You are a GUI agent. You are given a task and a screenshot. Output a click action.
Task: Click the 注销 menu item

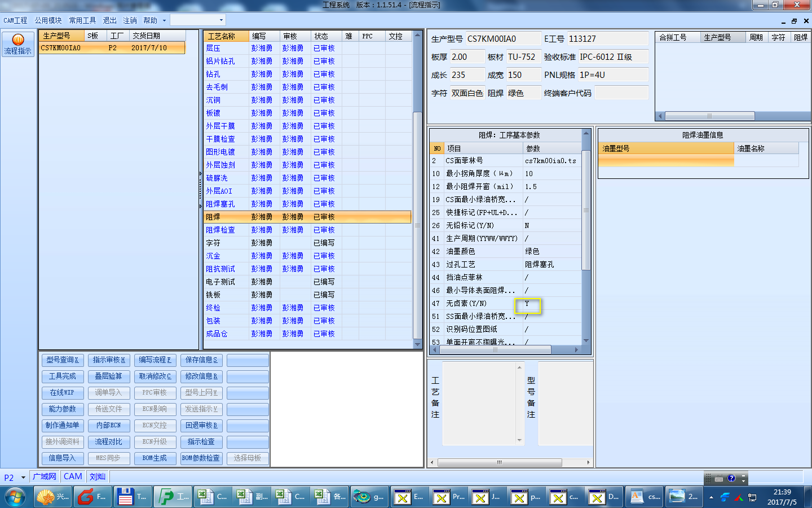130,20
